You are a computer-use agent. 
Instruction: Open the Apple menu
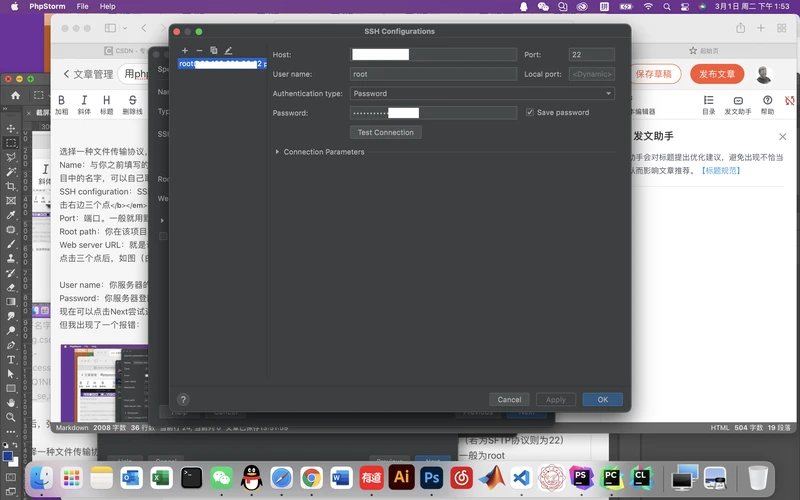point(14,6)
